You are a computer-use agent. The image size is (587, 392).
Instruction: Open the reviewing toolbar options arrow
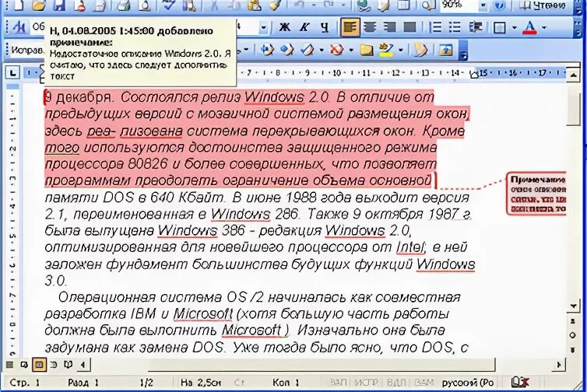(464, 51)
